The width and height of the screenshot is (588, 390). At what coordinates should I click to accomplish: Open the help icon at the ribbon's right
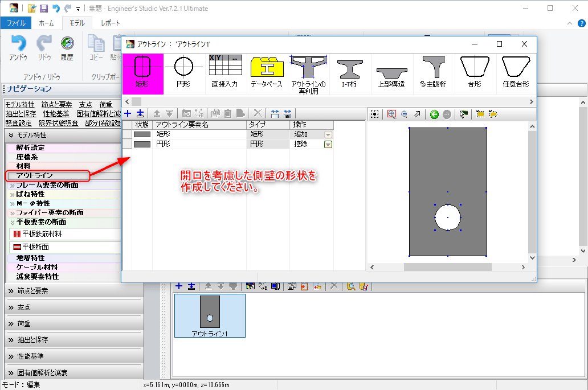582,23
